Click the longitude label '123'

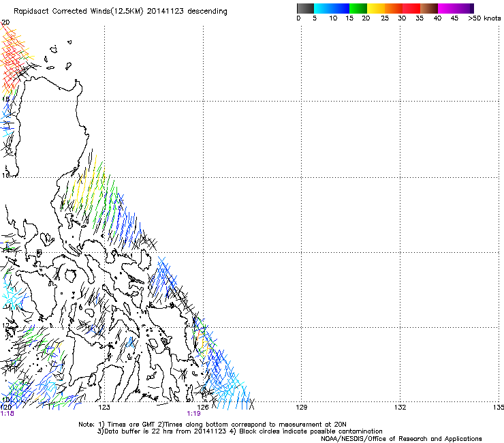coord(104,408)
